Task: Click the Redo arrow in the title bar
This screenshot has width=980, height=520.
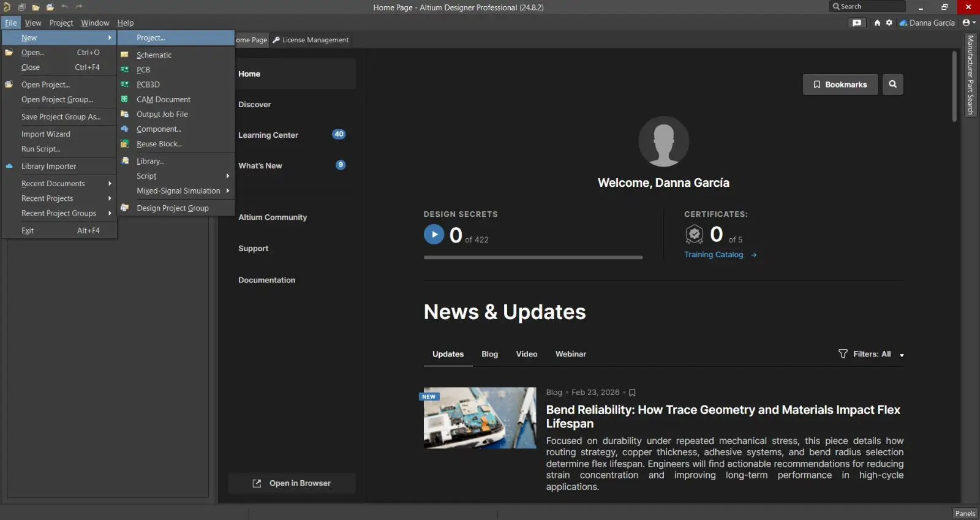Action: 79,7
